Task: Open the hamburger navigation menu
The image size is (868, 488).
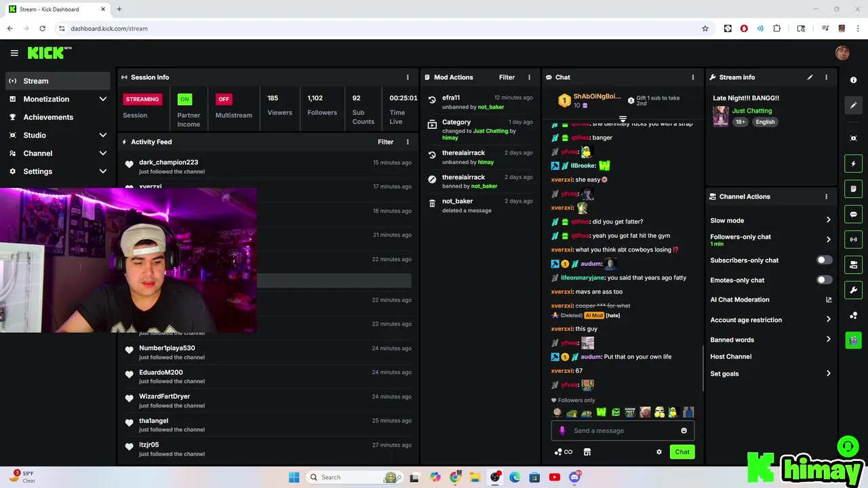Action: click(14, 53)
